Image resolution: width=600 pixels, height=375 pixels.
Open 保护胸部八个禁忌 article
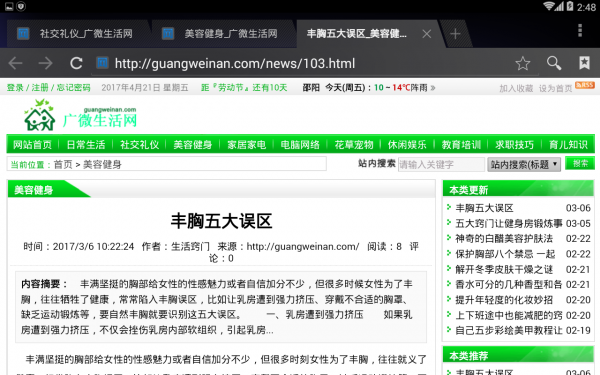pos(505,254)
